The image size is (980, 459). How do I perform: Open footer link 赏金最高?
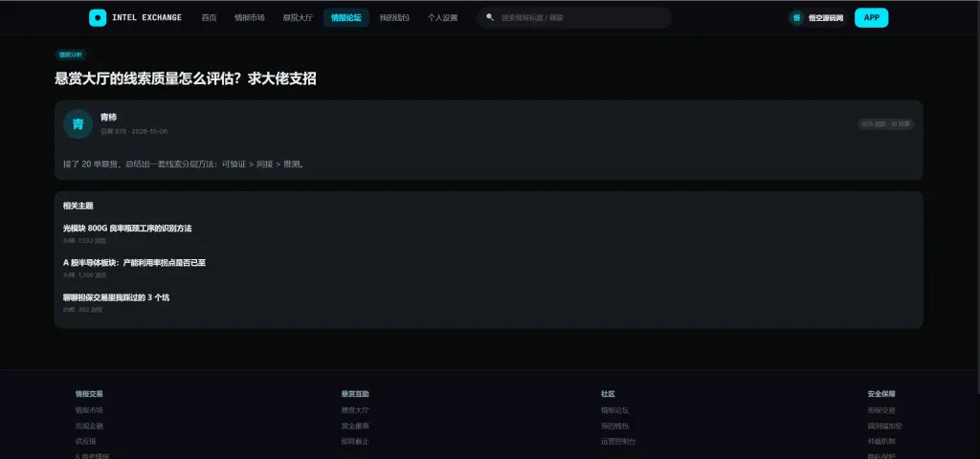[355, 426]
